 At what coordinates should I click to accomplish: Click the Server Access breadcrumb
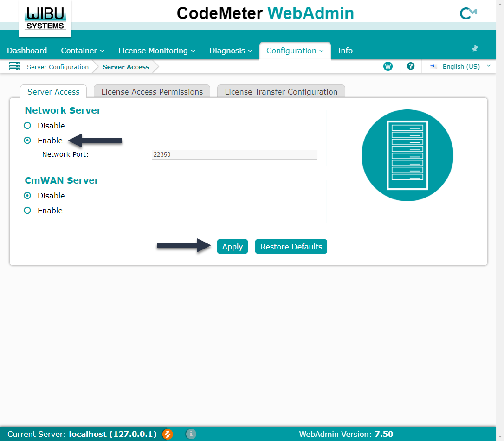(x=126, y=67)
